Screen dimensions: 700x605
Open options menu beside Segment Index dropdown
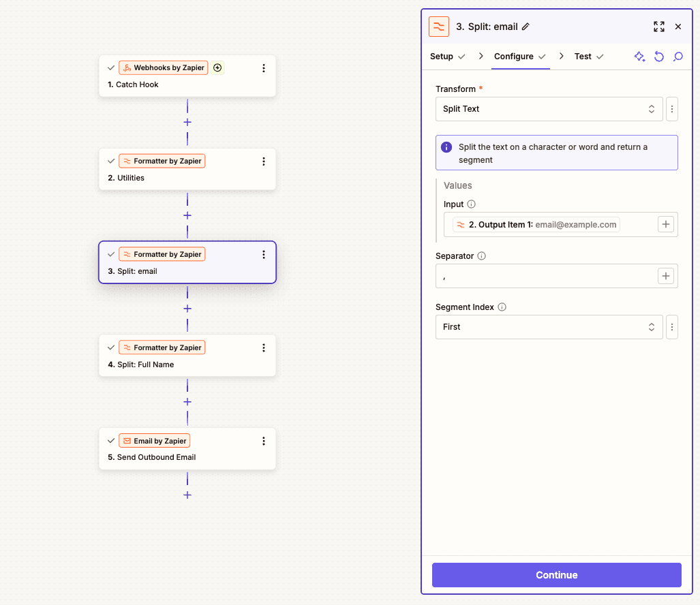click(672, 327)
